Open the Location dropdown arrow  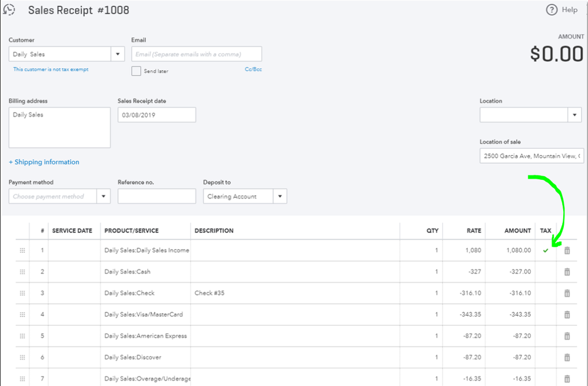[574, 115]
